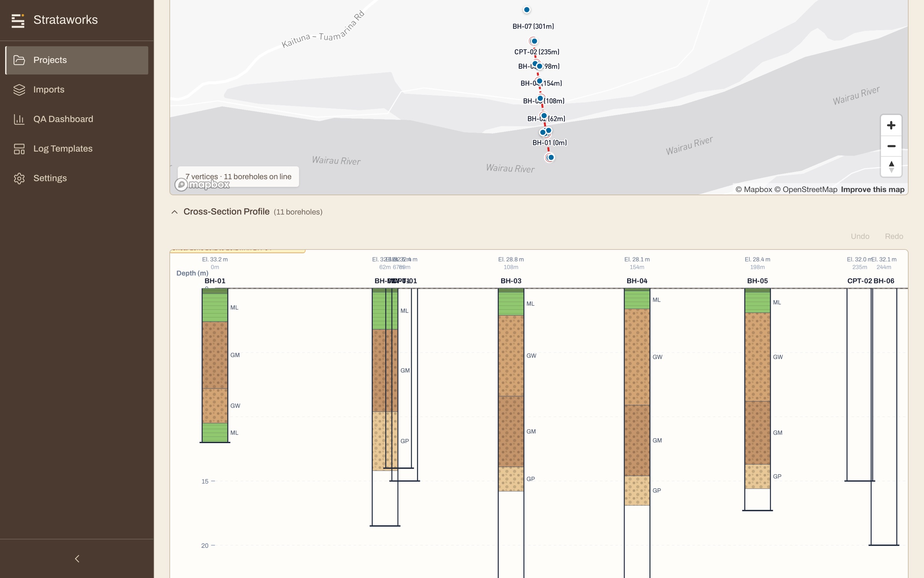924x578 pixels.
Task: Select the northernmost borehole marker above BH-07
Action: [526, 10]
